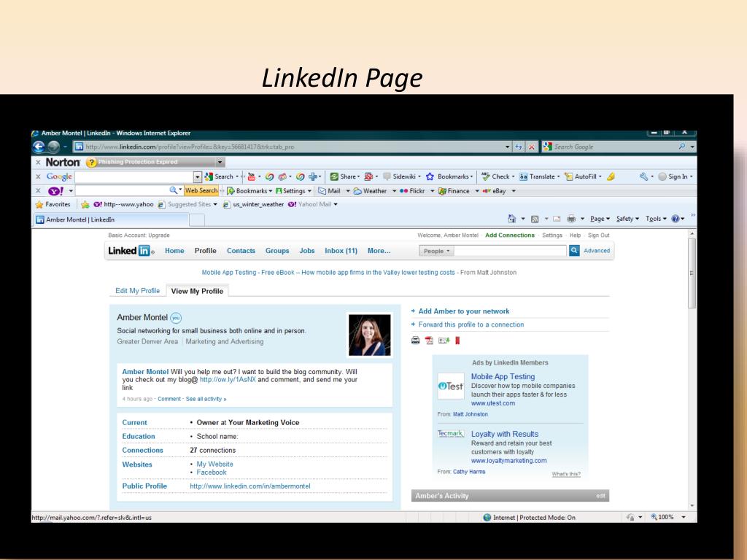Click the red bookmark profile icon
This screenshot has width=747, height=560.
(457, 341)
